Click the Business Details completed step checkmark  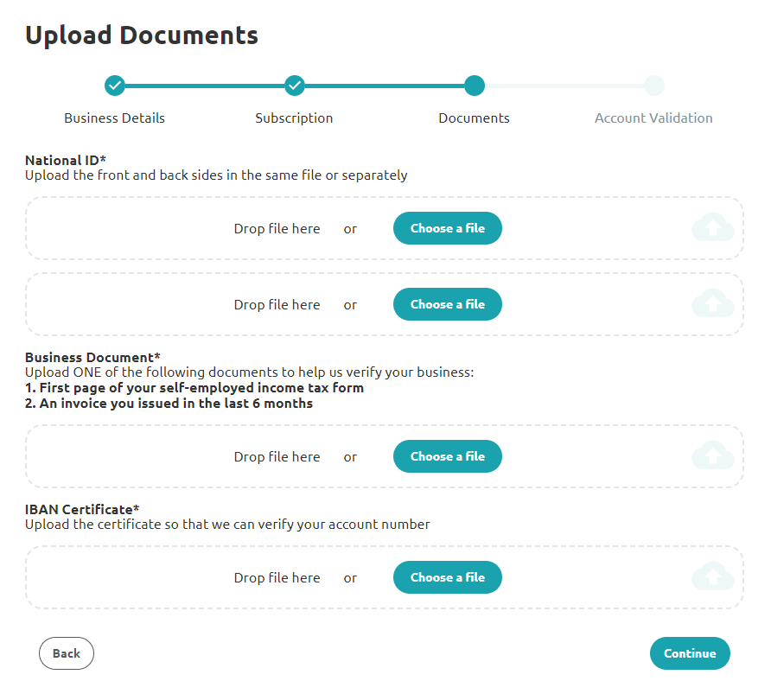pyautogui.click(x=115, y=86)
